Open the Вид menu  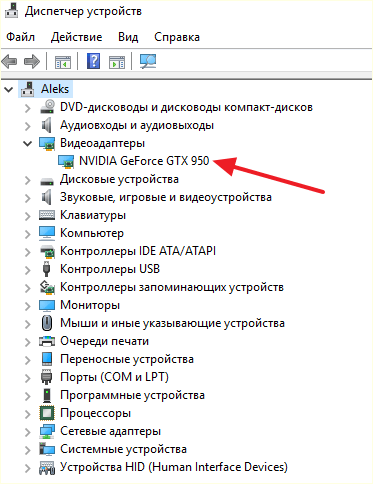point(128,37)
